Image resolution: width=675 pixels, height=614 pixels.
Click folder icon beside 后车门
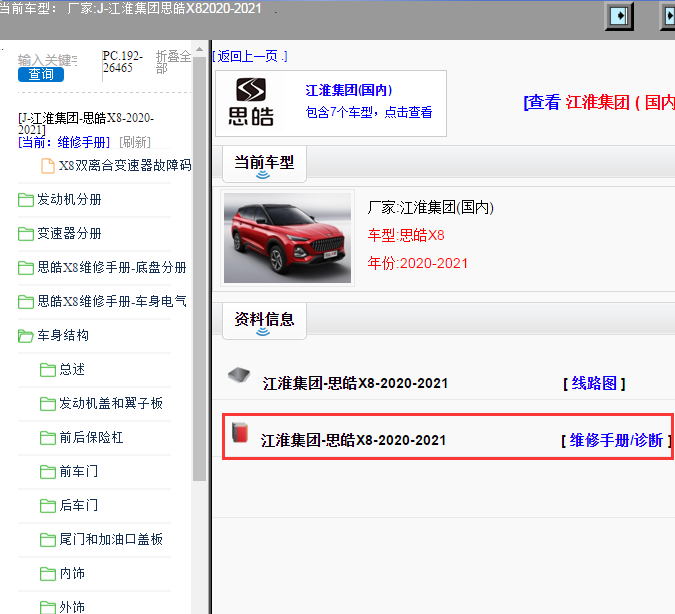48,505
